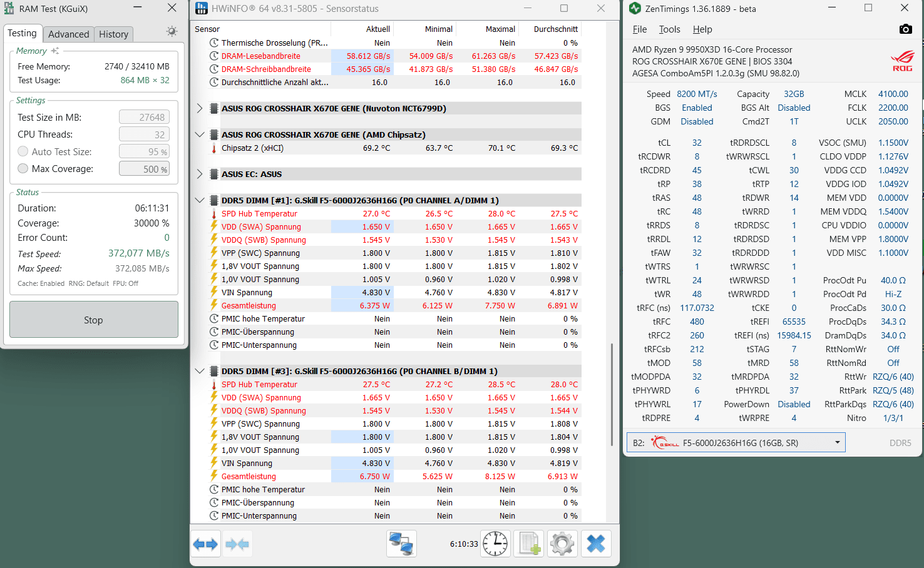Click the clock icon beside DRAM-Lesebandbreite
This screenshot has width=924, height=568.
point(214,56)
